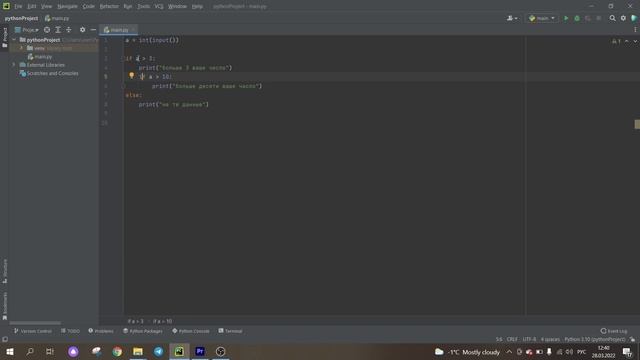Click the yellow intention lightbulb icon
The width and height of the screenshot is (640, 360).
tap(131, 76)
